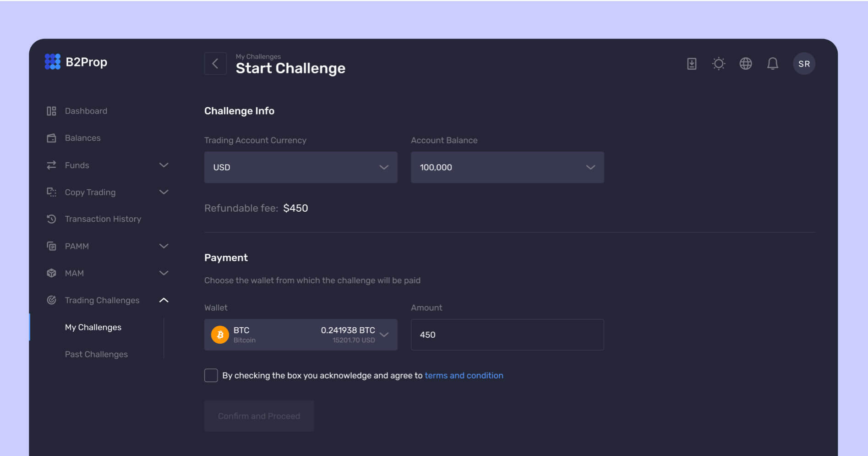This screenshot has height=456, width=868.
Task: Click the B2Prop logo
Action: coord(76,62)
